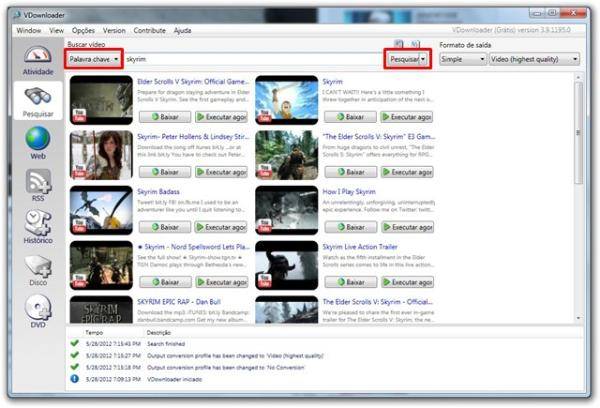This screenshot has height=408, width=600.
Task: Open the DVD burning section
Action: (x=38, y=312)
